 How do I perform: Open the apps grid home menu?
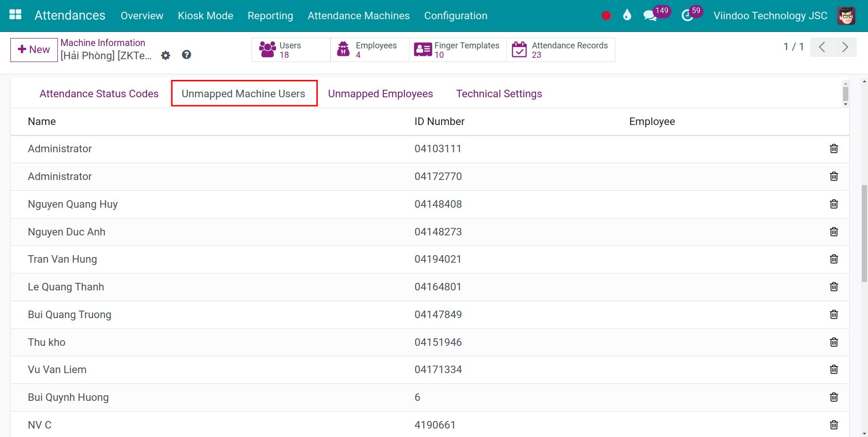tap(16, 15)
